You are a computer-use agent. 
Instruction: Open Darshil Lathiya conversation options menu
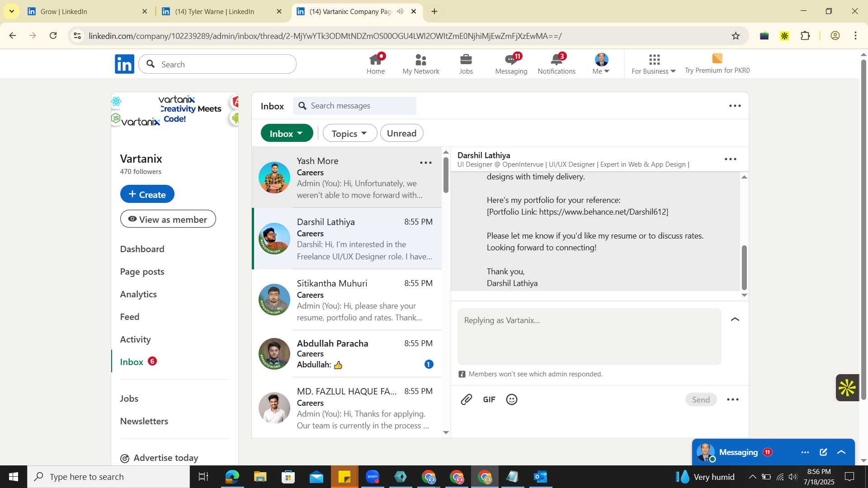coord(731,159)
